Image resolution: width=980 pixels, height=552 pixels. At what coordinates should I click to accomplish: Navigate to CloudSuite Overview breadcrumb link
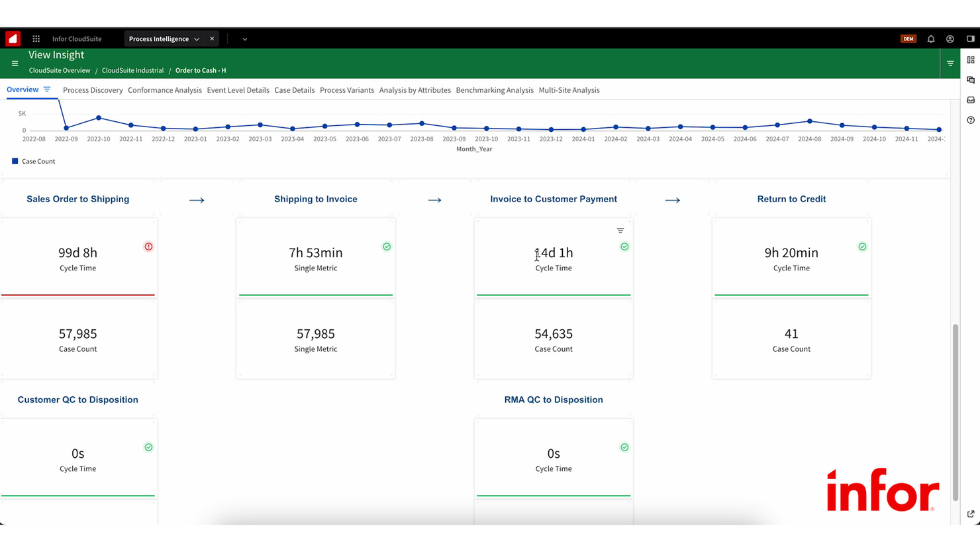(x=59, y=70)
